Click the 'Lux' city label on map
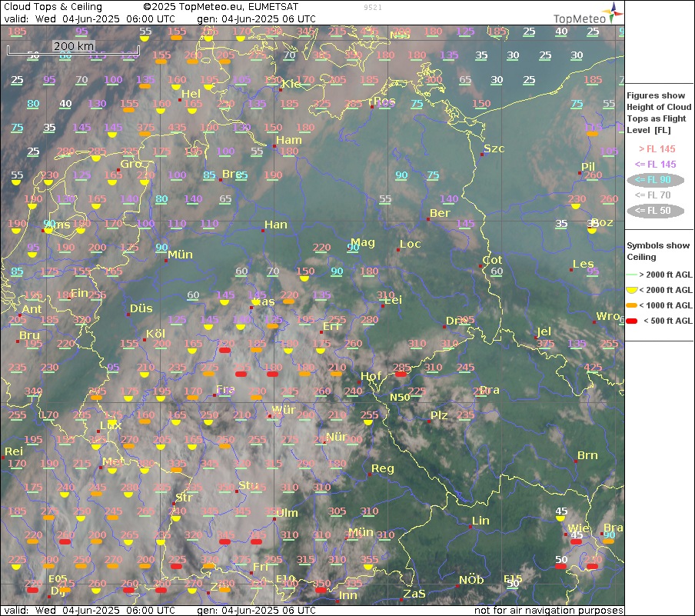695x616 pixels. click(x=111, y=426)
